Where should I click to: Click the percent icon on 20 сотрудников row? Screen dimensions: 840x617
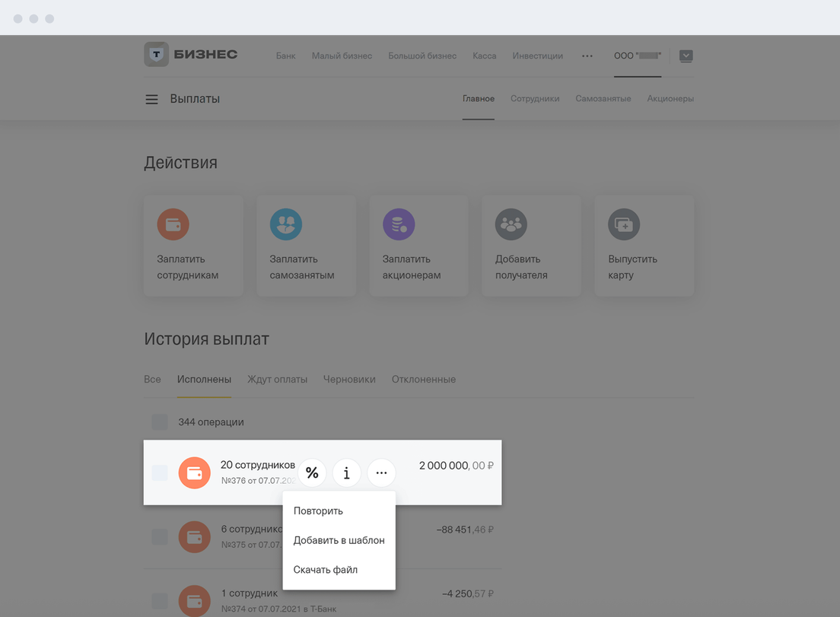[312, 473]
